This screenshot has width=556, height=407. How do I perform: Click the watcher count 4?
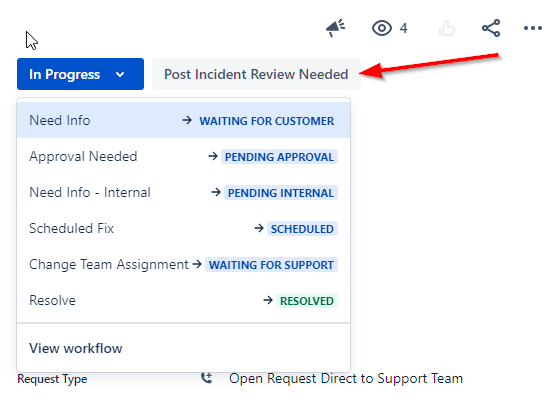tap(404, 28)
